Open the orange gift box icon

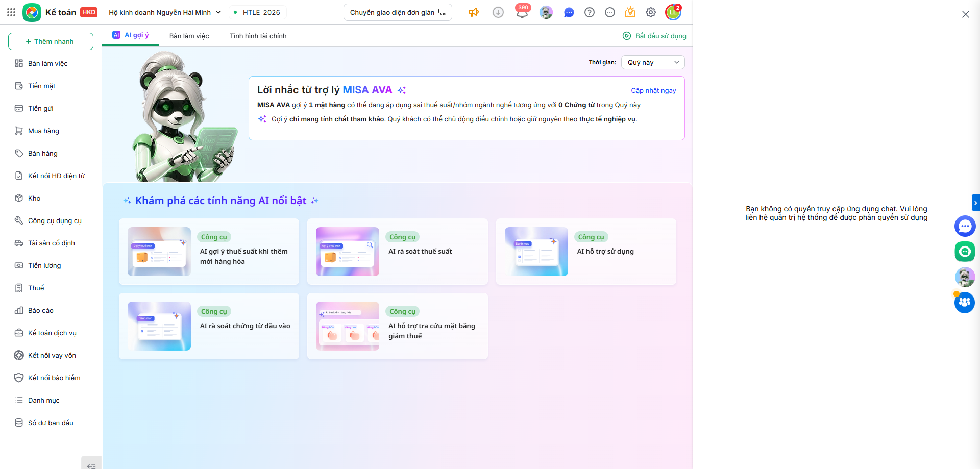coord(630,12)
